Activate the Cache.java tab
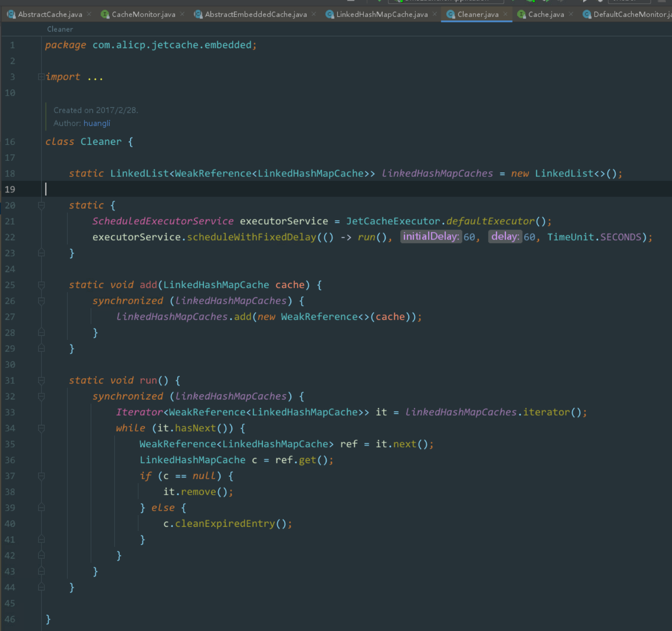Screen dimensions: 672x631 546,15
